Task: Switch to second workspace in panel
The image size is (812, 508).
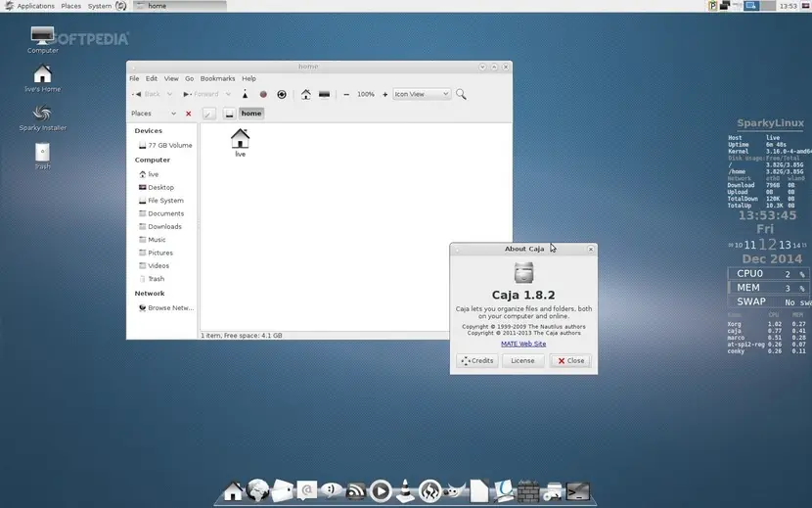Action: pos(768,6)
